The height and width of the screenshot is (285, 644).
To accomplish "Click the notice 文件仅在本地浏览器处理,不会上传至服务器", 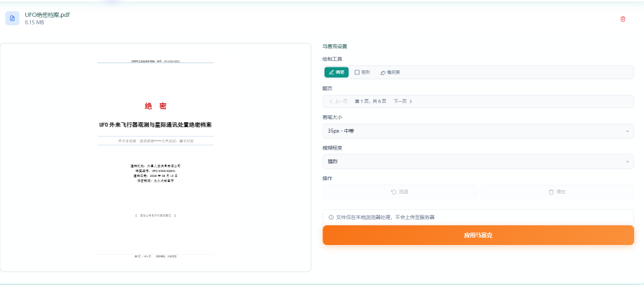I will click(386, 217).
